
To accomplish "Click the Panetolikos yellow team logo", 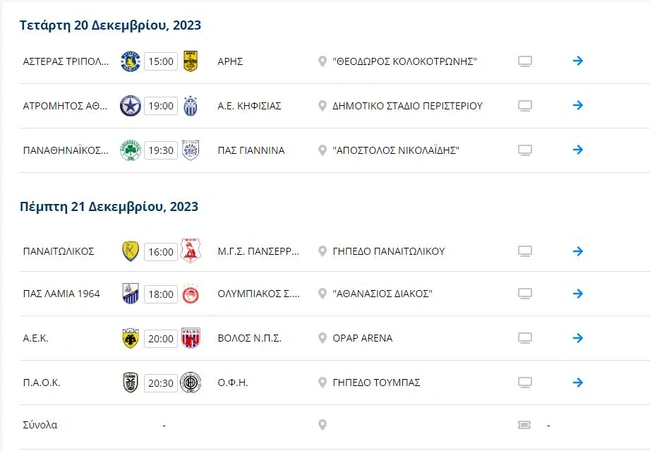I will (130, 250).
